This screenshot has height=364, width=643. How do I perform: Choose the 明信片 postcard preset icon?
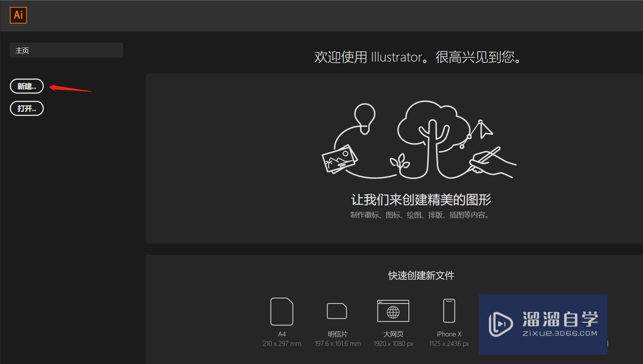337,311
